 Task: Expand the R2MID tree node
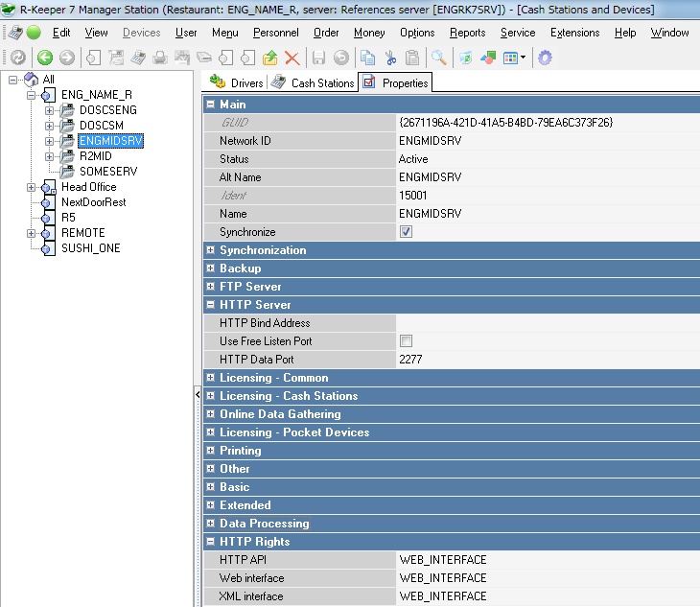pyautogui.click(x=49, y=156)
